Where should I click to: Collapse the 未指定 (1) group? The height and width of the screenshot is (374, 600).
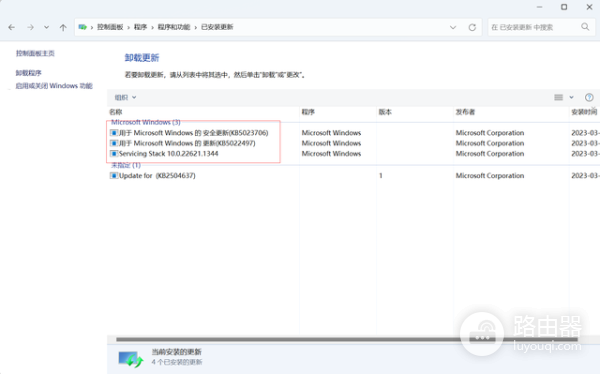tap(126, 165)
